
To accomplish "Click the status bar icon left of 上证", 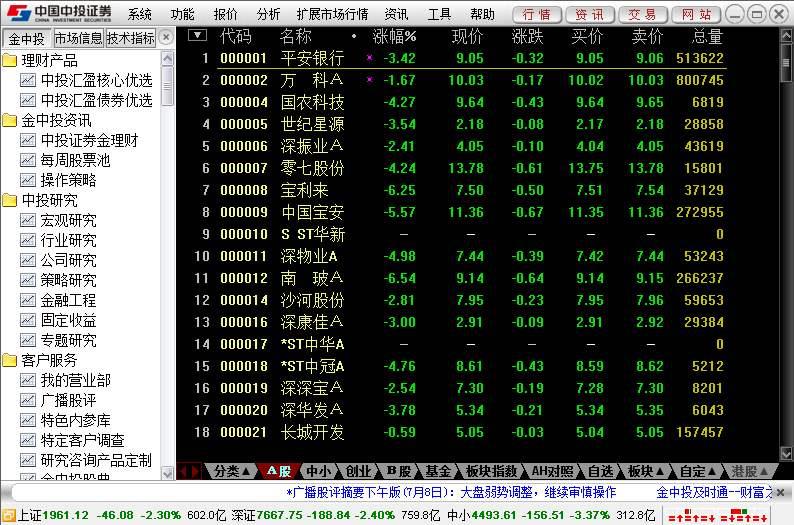I will [x=9, y=515].
